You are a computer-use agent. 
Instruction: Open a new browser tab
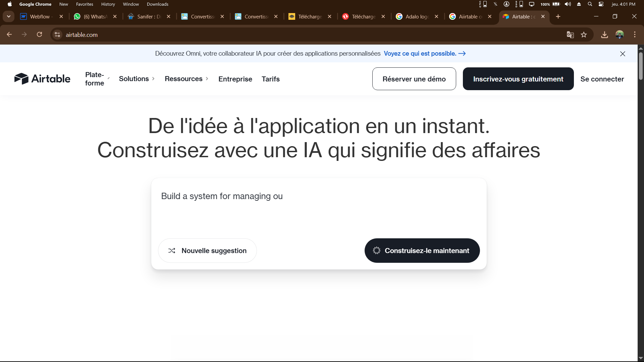pyautogui.click(x=558, y=16)
